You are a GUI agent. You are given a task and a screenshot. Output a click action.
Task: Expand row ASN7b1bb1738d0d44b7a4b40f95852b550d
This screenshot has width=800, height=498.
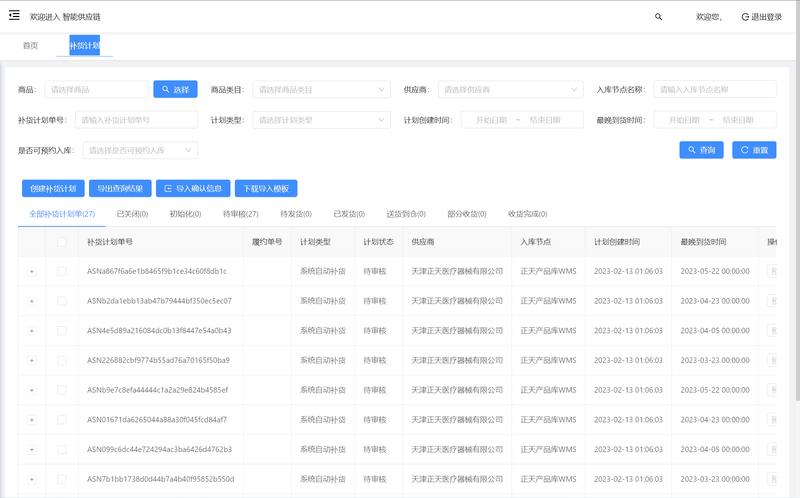tap(32, 479)
